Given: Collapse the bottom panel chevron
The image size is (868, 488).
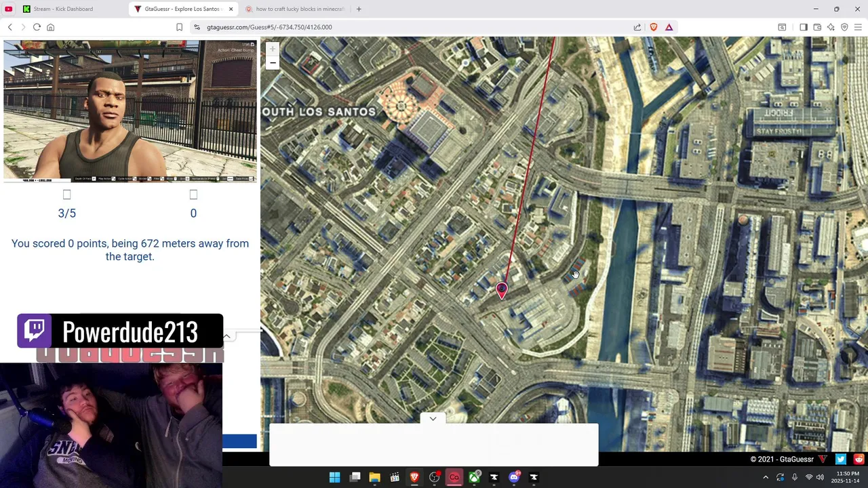Looking at the screenshot, I should point(433,419).
